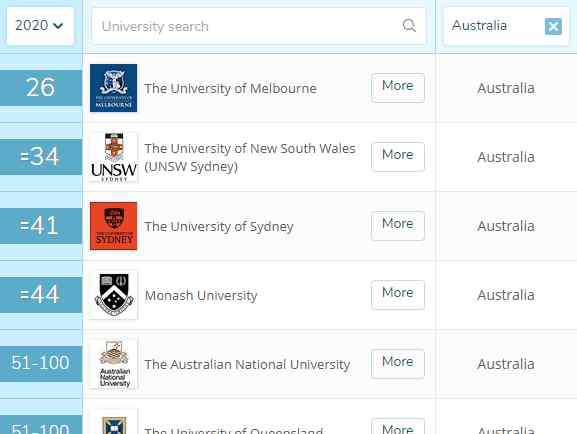Viewport: 577px width, 434px height.
Task: Click the University search input field
Action: click(x=258, y=26)
